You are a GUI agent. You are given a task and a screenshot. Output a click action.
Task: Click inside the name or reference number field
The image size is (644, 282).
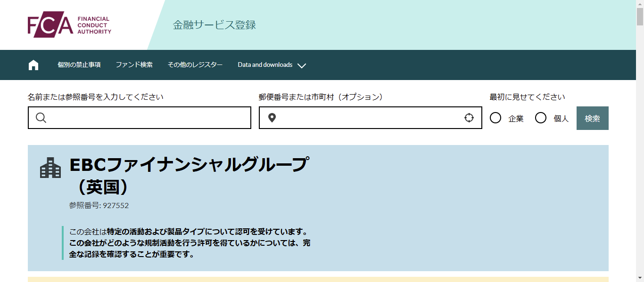[139, 118]
